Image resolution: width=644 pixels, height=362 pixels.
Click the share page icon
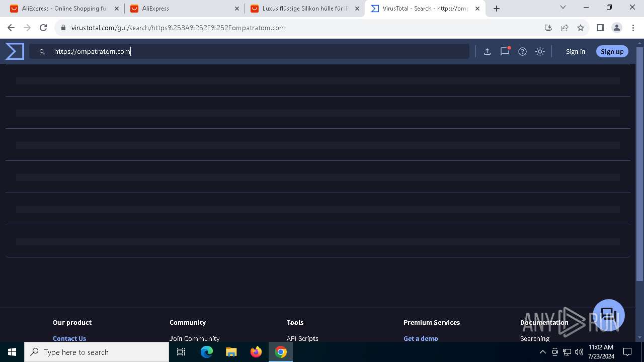[x=565, y=28]
